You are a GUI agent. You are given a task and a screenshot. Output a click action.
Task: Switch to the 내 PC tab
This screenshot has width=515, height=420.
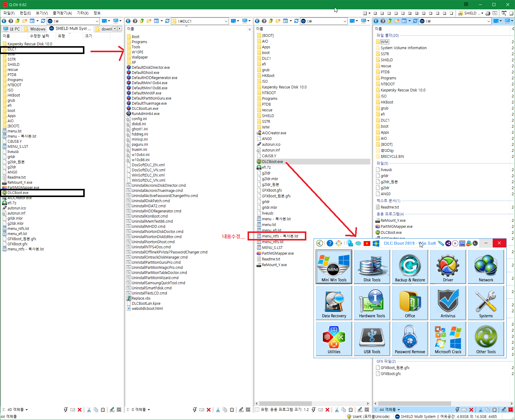tap(12, 29)
